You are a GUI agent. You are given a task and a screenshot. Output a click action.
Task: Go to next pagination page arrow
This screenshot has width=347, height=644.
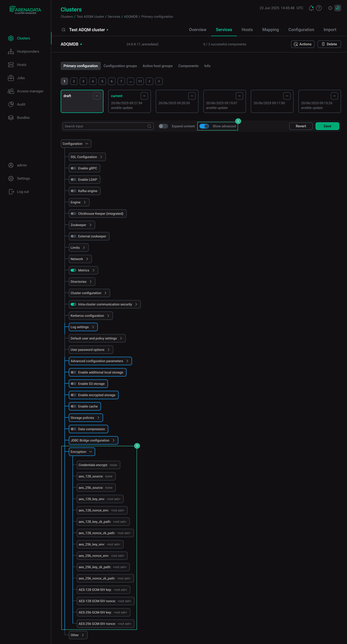159,81
